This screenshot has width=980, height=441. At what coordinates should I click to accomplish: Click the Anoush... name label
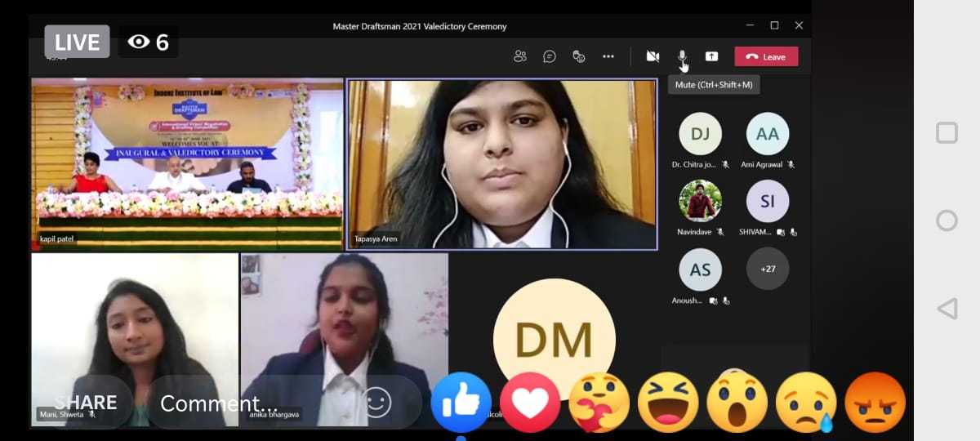687,301
